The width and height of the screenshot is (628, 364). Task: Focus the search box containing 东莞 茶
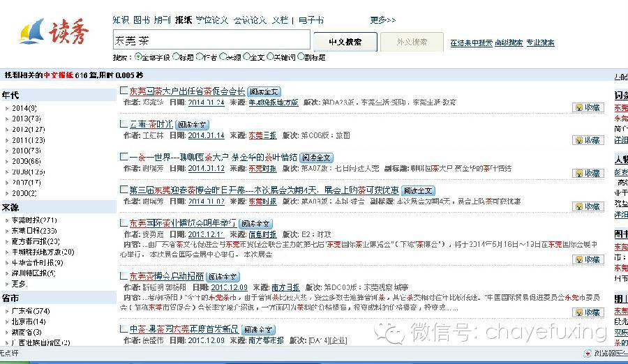pos(211,40)
